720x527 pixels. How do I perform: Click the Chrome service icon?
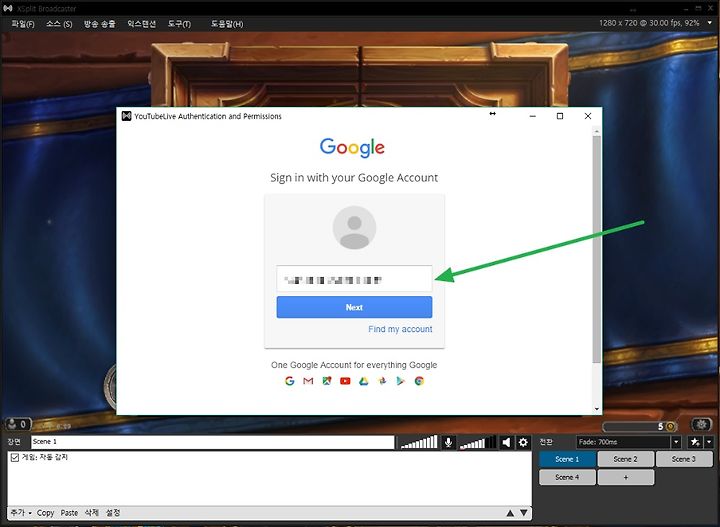[419, 381]
